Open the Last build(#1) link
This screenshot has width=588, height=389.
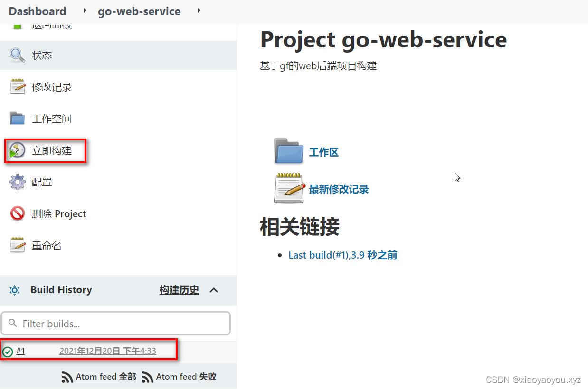343,255
